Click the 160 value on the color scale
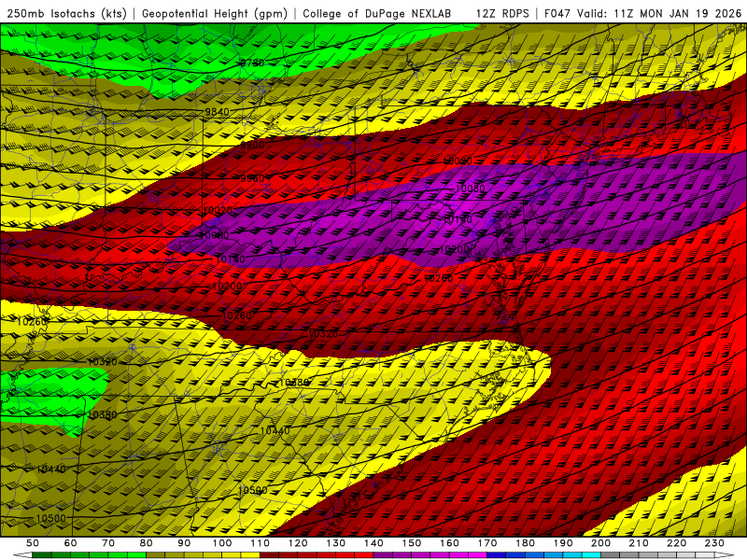Viewport: 747px width, 560px height. [449, 543]
